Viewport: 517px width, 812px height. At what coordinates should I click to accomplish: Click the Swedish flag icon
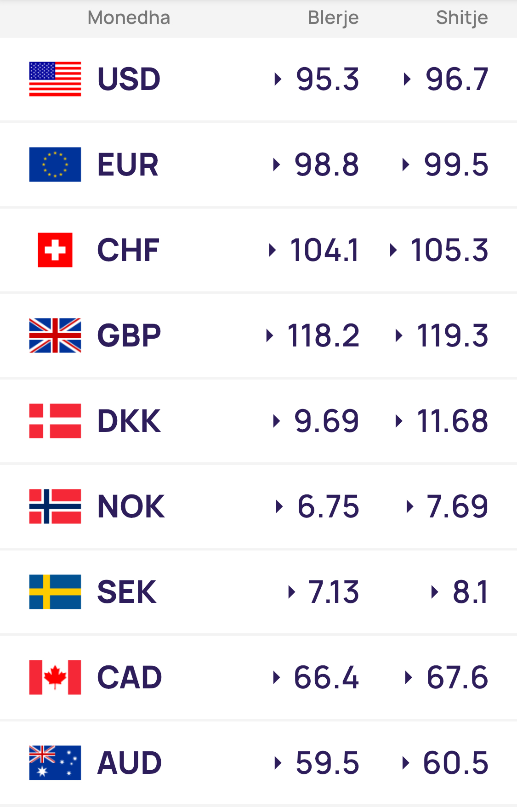point(55,592)
